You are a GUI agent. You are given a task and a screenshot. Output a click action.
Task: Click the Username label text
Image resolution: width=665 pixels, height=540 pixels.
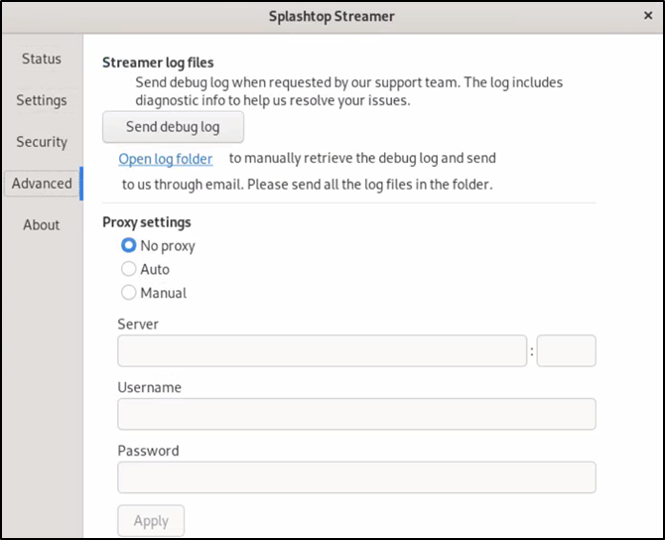coord(149,387)
